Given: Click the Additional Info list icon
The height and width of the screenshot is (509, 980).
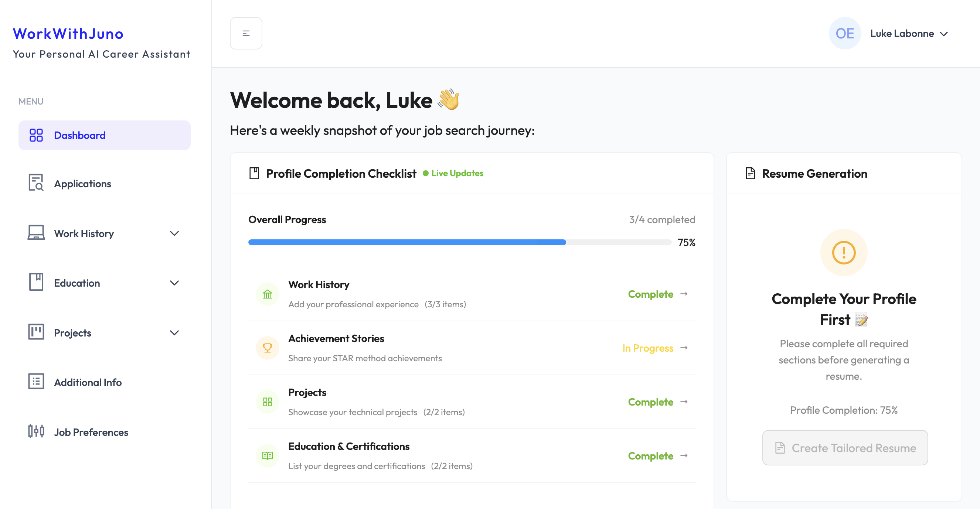Looking at the screenshot, I should click(x=36, y=381).
